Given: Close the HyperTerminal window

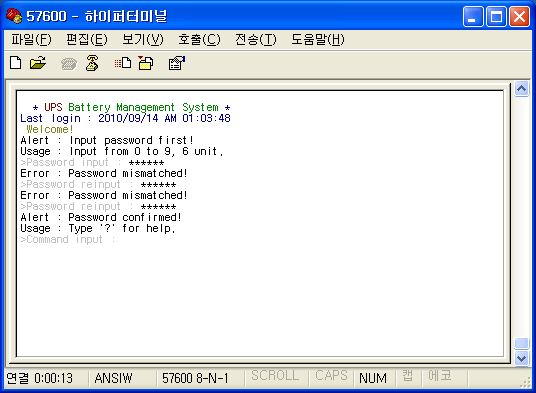Looking at the screenshot, I should [x=519, y=16].
